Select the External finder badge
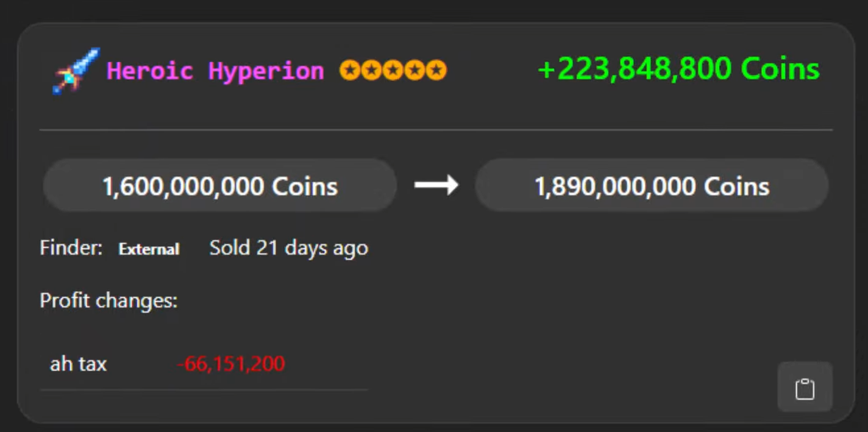 click(x=149, y=249)
